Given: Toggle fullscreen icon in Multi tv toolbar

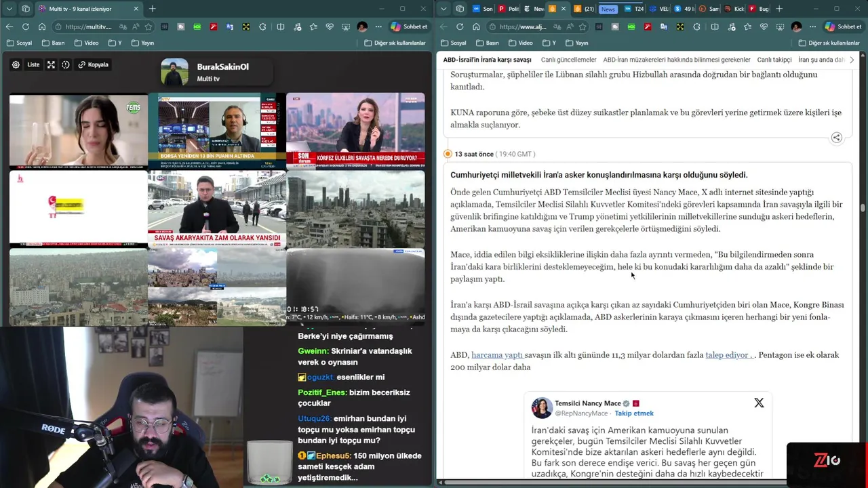Looking at the screenshot, I should [x=51, y=64].
